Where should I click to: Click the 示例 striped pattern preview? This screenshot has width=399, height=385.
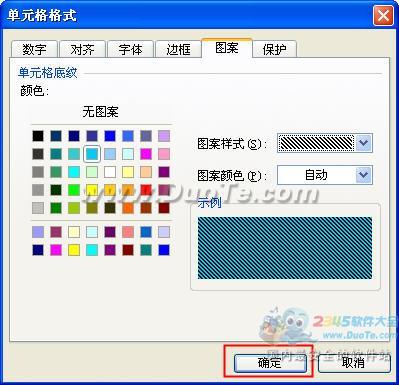tap(285, 248)
